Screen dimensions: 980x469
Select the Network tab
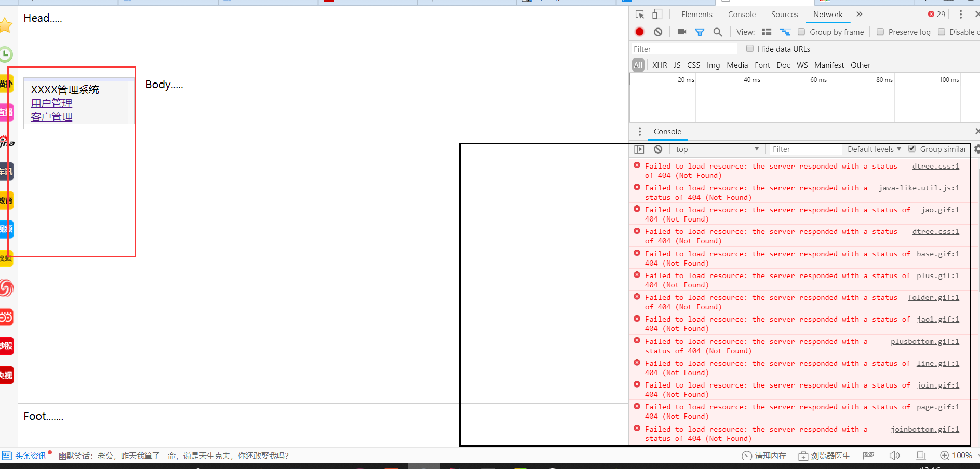[x=828, y=15]
